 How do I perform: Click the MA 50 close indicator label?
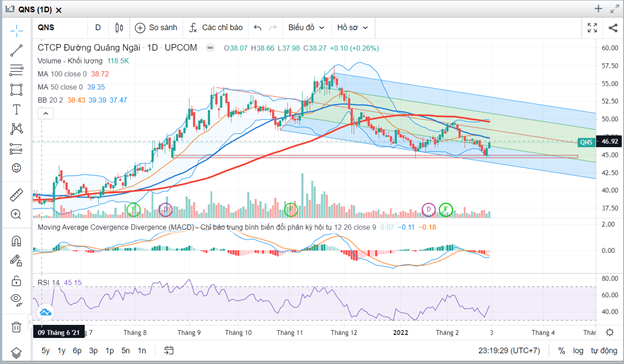[60, 87]
